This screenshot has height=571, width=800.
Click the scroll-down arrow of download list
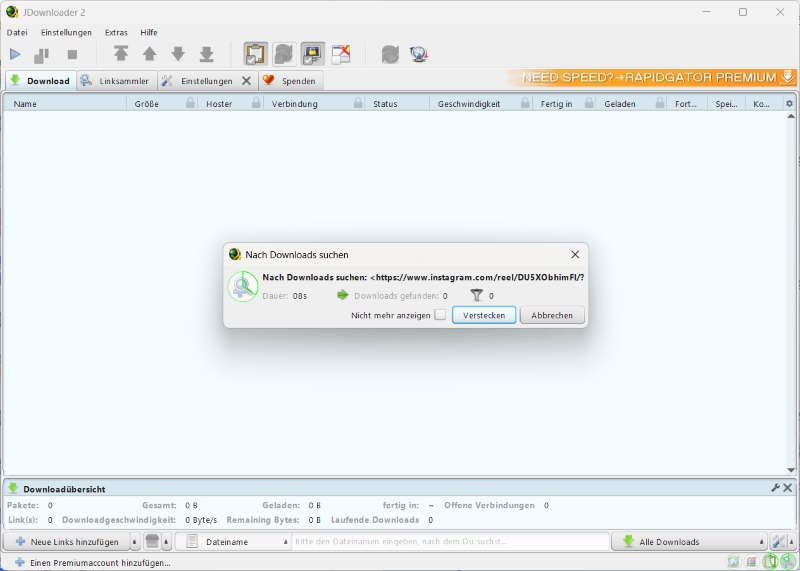pos(791,470)
